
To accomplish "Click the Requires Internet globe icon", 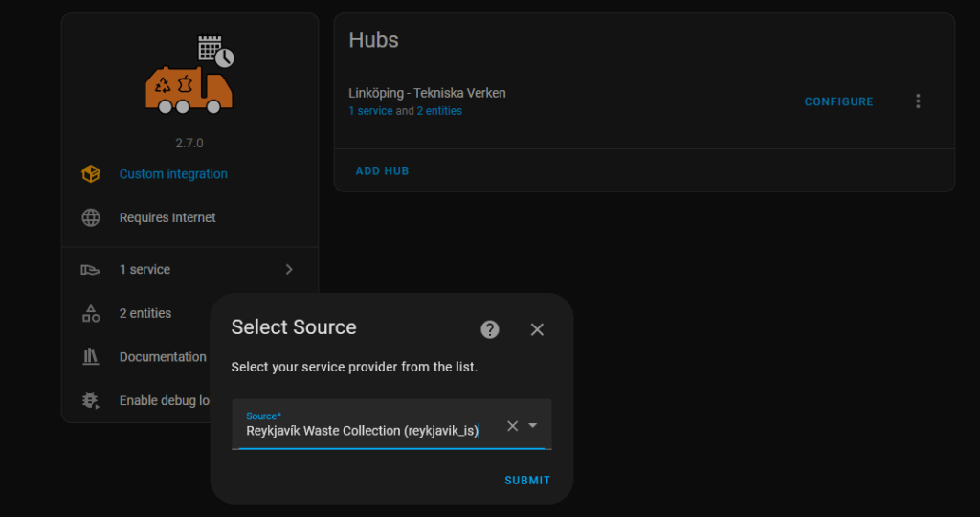I will tap(91, 217).
